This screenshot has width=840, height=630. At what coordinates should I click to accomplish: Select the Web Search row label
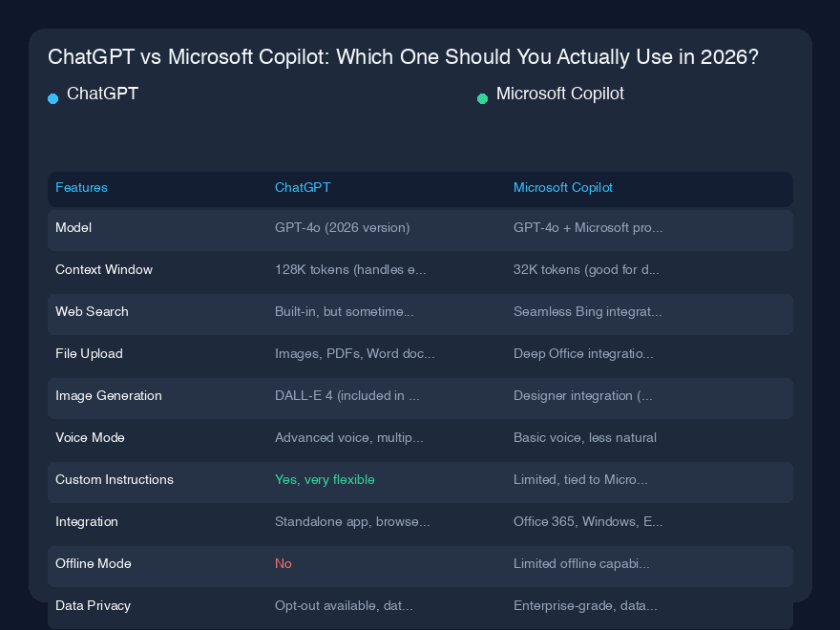(x=92, y=312)
